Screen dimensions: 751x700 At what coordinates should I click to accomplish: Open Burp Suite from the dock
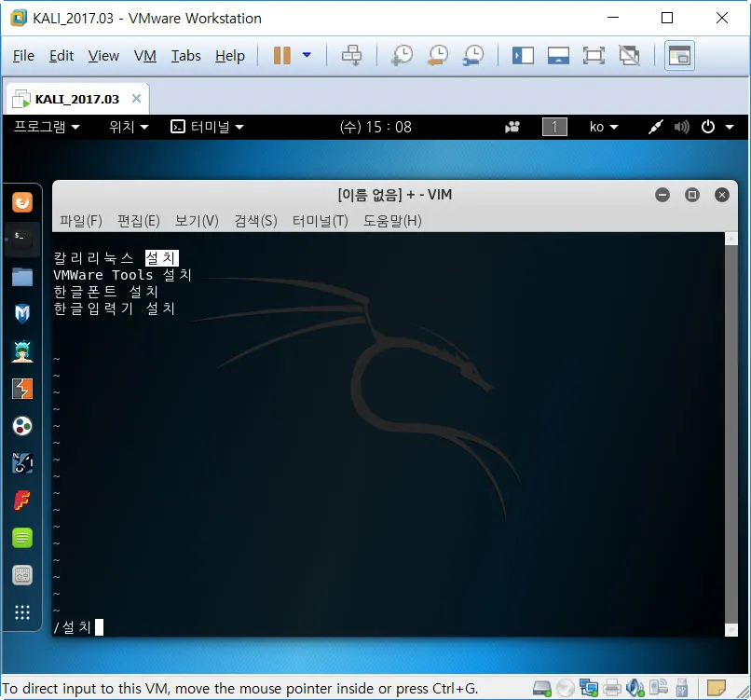coord(21,388)
